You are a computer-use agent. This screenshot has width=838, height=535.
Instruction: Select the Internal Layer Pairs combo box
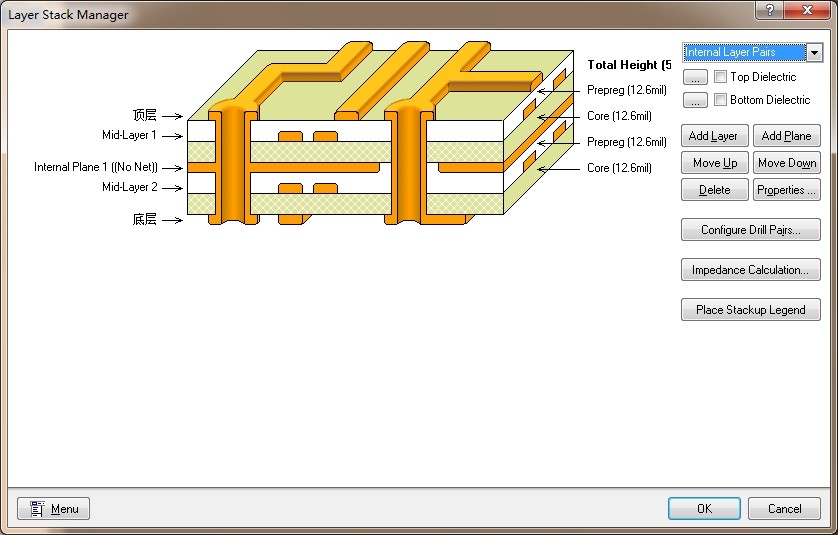point(752,52)
